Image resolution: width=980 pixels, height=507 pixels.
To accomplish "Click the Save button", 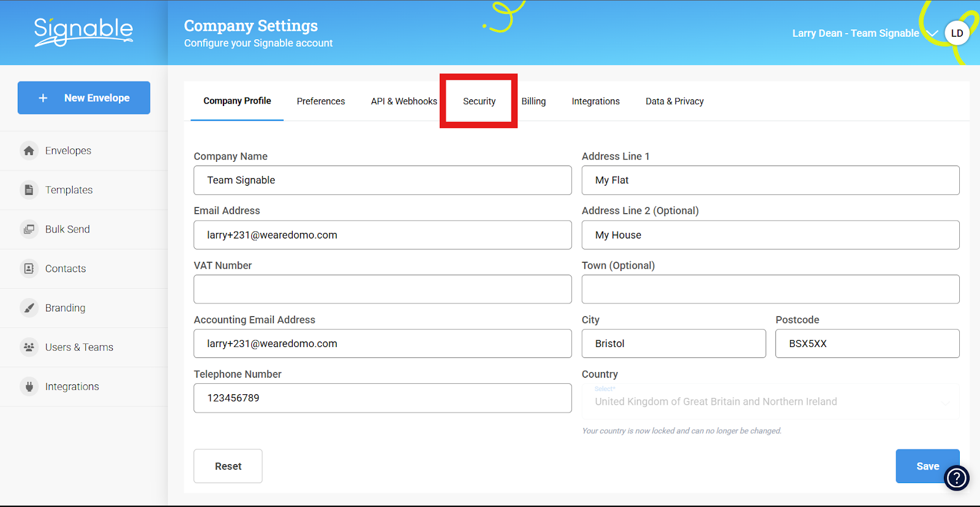I will pos(927,466).
